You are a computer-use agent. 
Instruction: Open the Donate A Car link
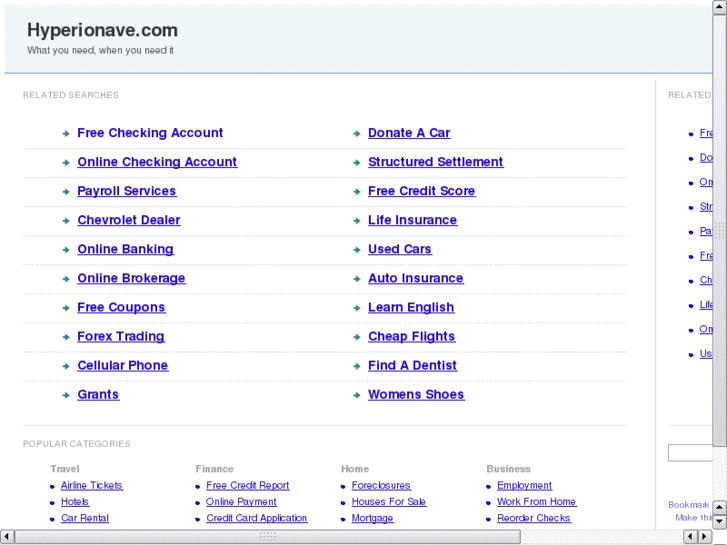pos(409,133)
